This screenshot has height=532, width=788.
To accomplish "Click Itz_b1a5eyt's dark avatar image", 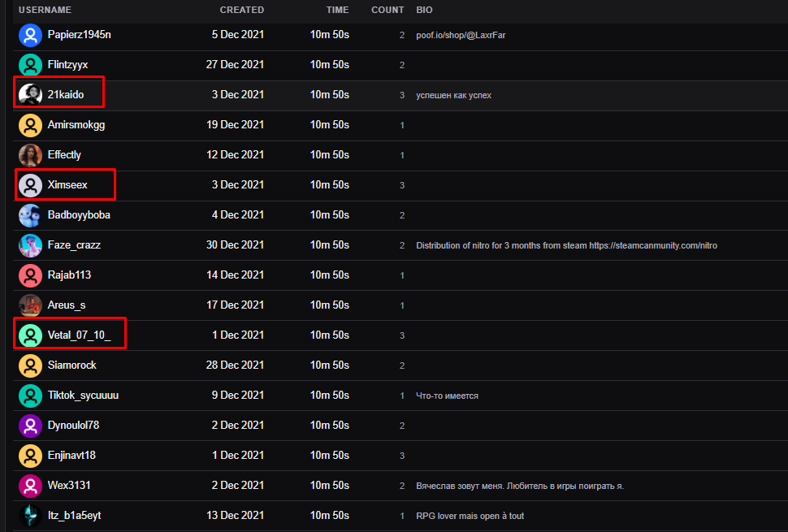I will (30, 516).
